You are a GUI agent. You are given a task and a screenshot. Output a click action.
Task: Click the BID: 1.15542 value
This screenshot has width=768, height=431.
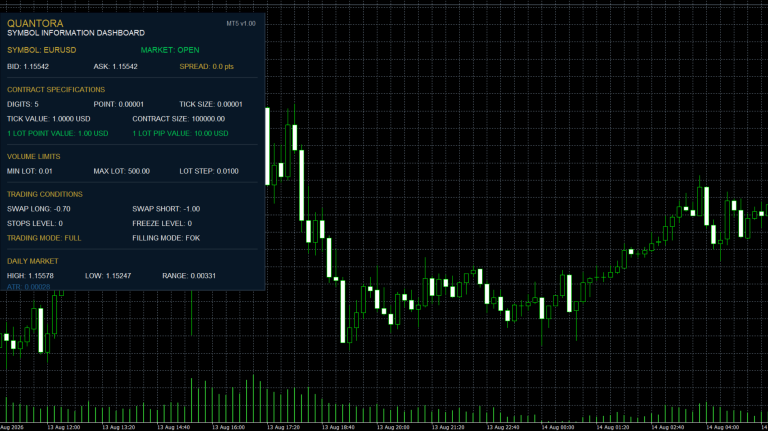28,67
